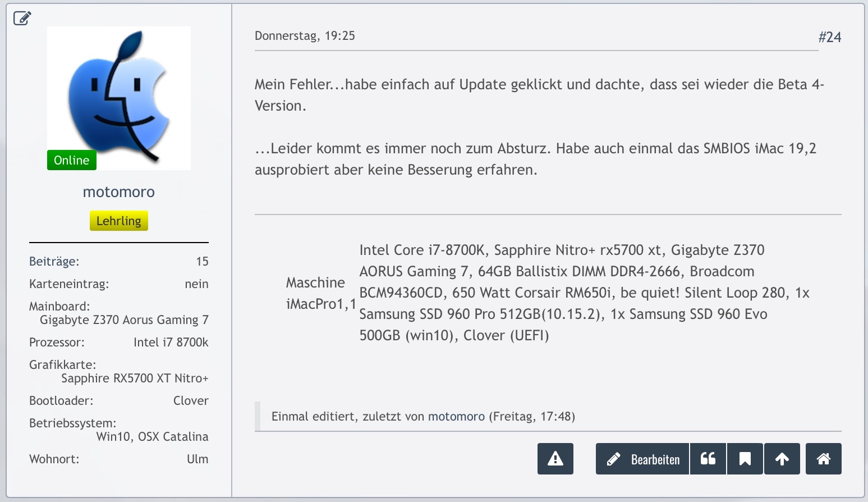Screen dimensions: 868x502
Task: Click the Donnerstag, 19:25 timestamp
Action: click(305, 36)
